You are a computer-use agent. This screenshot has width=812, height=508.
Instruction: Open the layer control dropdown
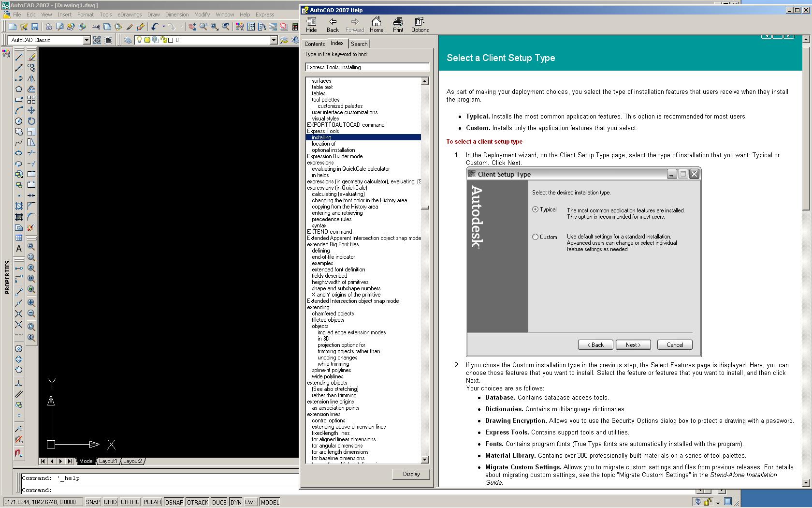(x=274, y=40)
